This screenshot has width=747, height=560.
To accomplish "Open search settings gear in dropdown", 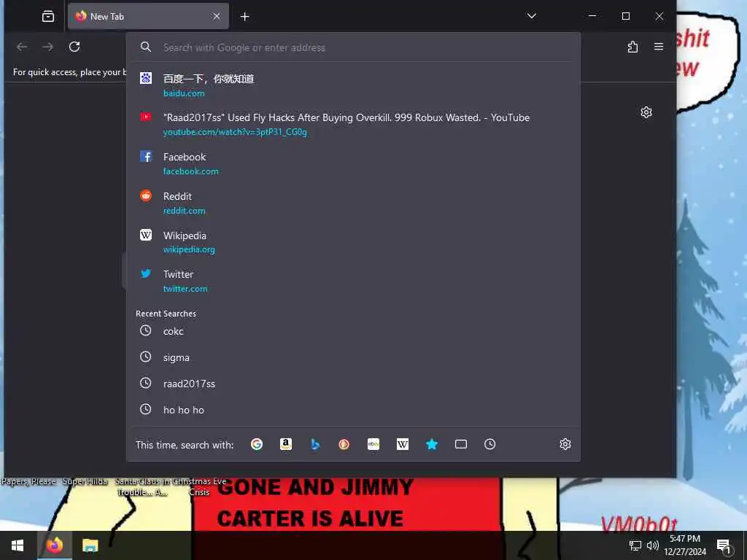I will click(565, 444).
